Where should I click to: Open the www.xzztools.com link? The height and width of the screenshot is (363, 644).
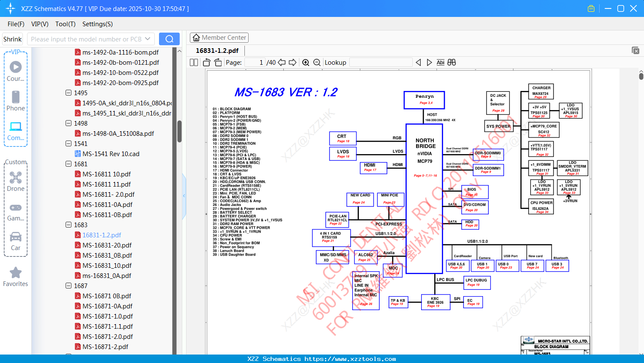point(350,359)
